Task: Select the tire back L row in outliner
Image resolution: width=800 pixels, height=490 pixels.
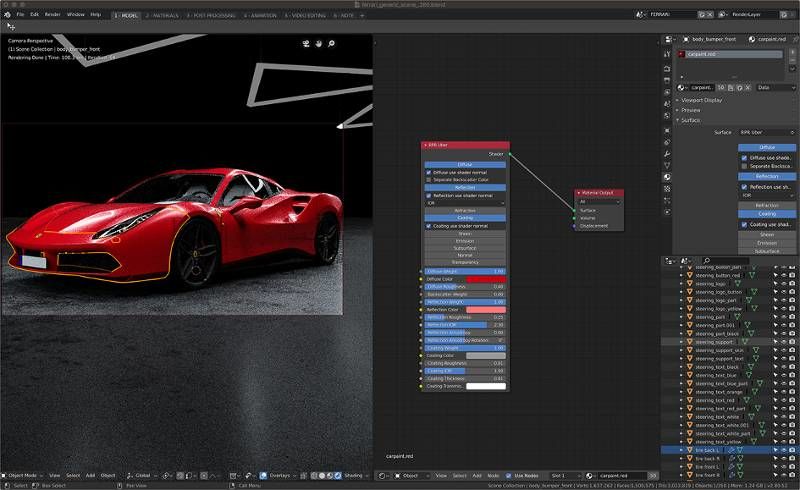Action: pos(730,450)
